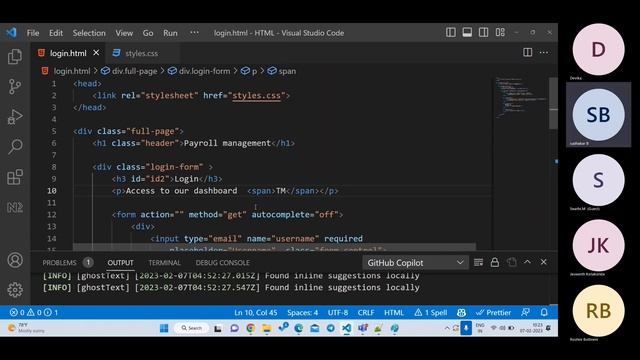This screenshot has width=640, height=360.
Task: Open File Explorer from taskbar
Action: 267,328
